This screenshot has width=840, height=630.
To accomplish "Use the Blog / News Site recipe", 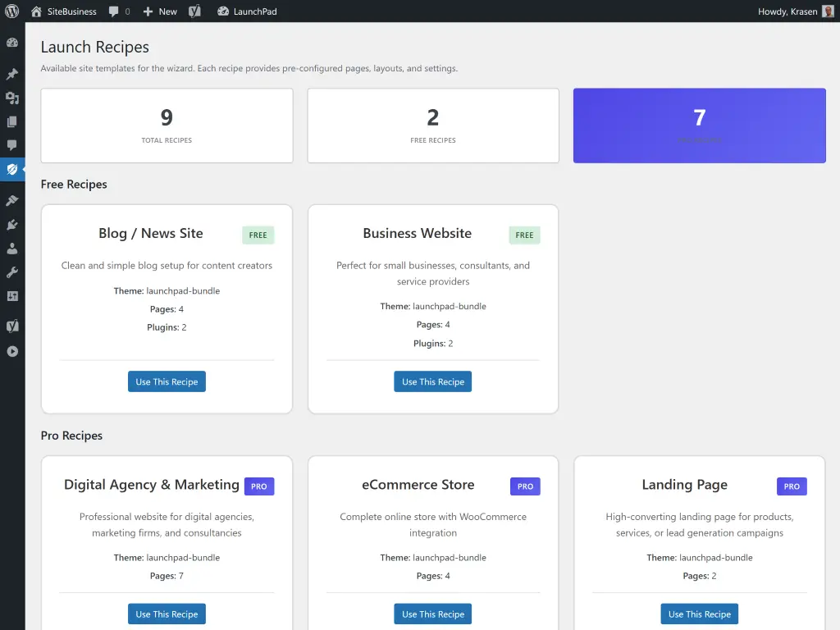I will coord(167,381).
